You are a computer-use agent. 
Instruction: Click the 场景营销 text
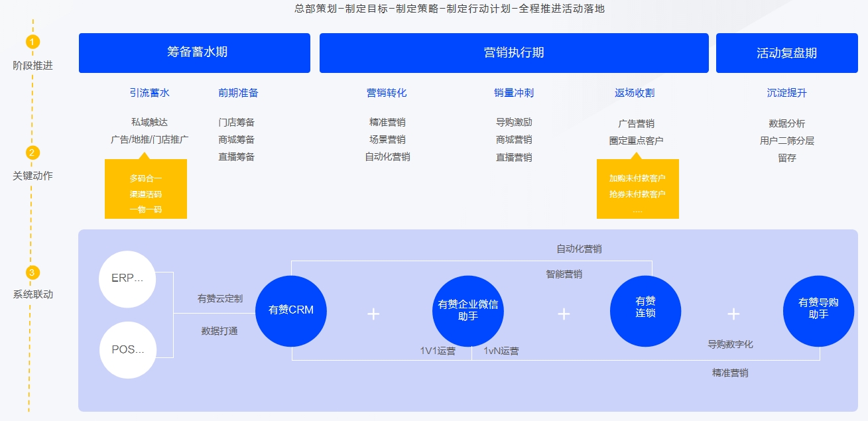[387, 139]
